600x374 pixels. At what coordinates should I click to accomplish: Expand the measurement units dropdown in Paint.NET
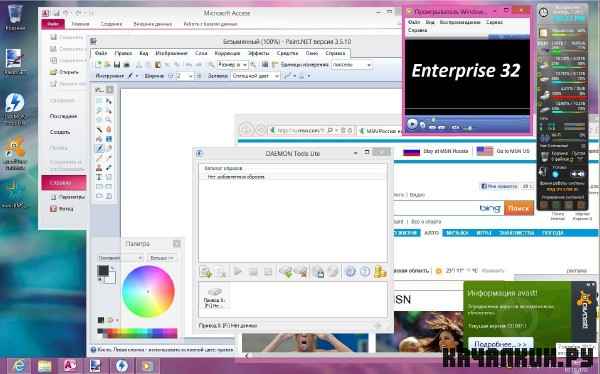pos(351,65)
